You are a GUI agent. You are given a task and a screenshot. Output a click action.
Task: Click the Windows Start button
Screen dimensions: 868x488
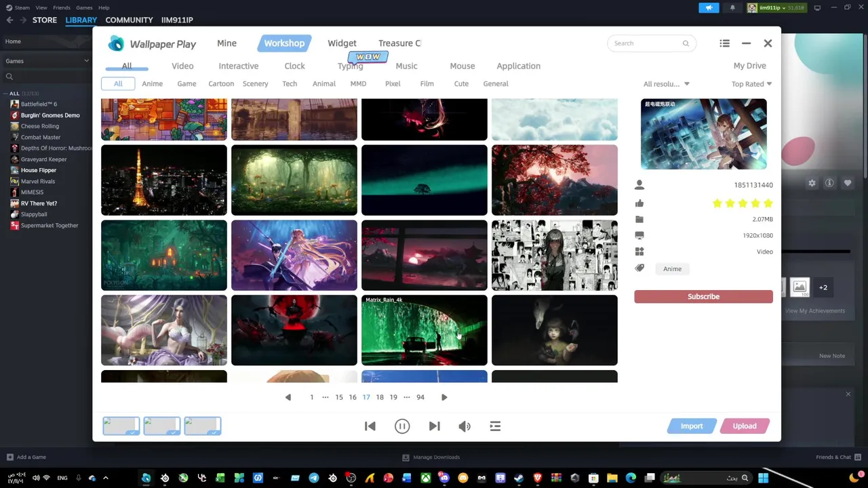tap(764, 478)
